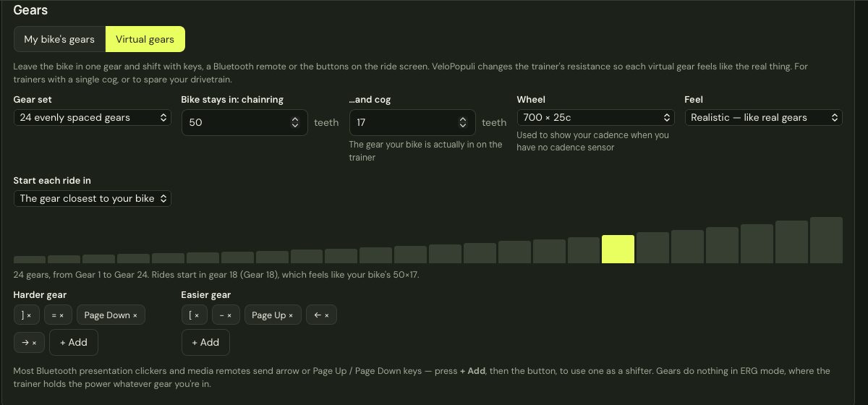Remove the [ easier gear key
This screenshot has height=405, width=868.
197,315
